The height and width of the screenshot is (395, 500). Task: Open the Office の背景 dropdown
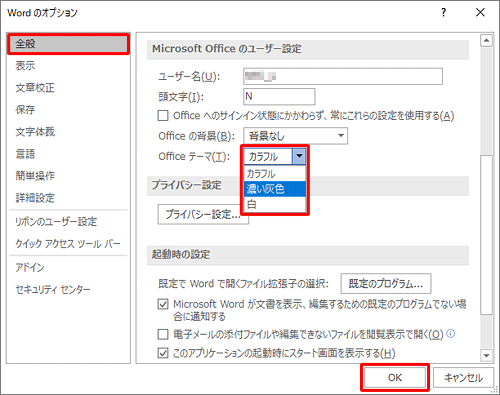pos(295,136)
